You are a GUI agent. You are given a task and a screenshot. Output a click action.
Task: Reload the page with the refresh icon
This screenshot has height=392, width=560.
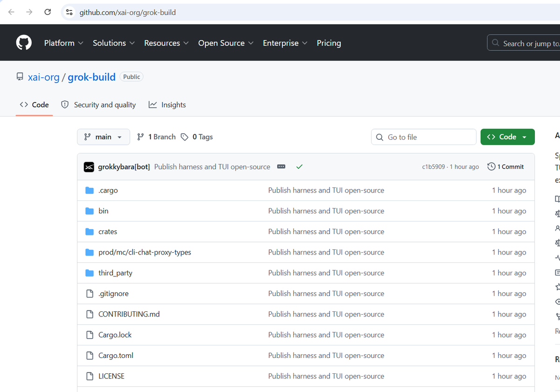pos(48,12)
